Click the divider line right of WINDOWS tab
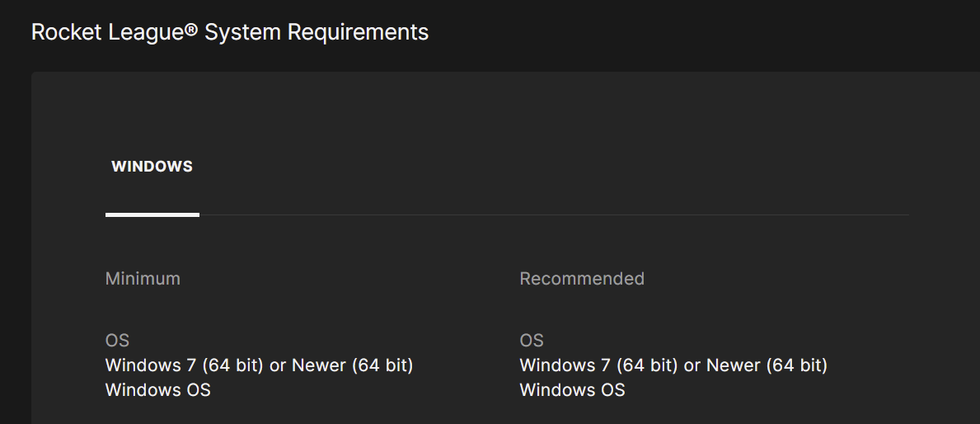The height and width of the screenshot is (424, 980). [x=552, y=215]
